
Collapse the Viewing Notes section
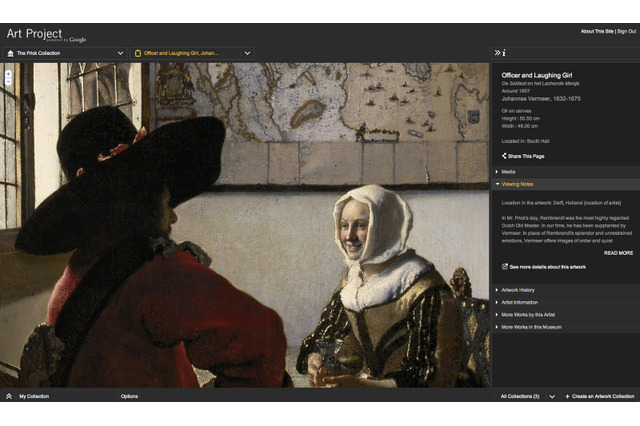tap(517, 184)
